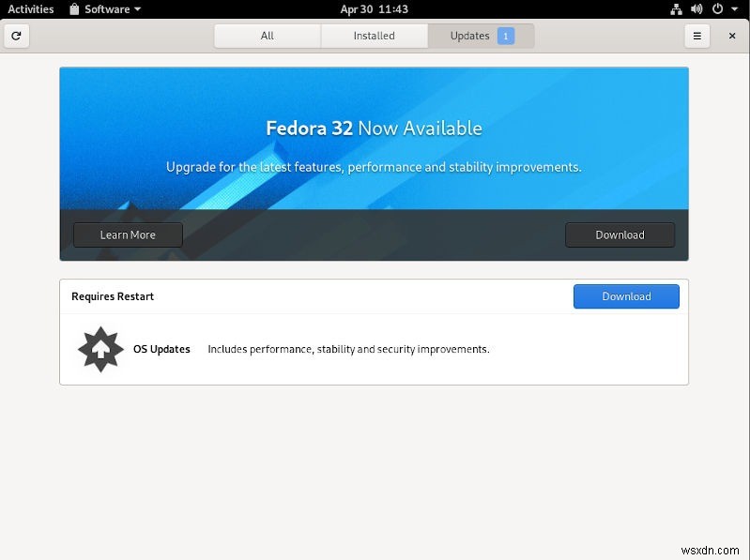Click the shopping bag Software icon
The width and height of the screenshot is (750, 560).
[x=74, y=9]
